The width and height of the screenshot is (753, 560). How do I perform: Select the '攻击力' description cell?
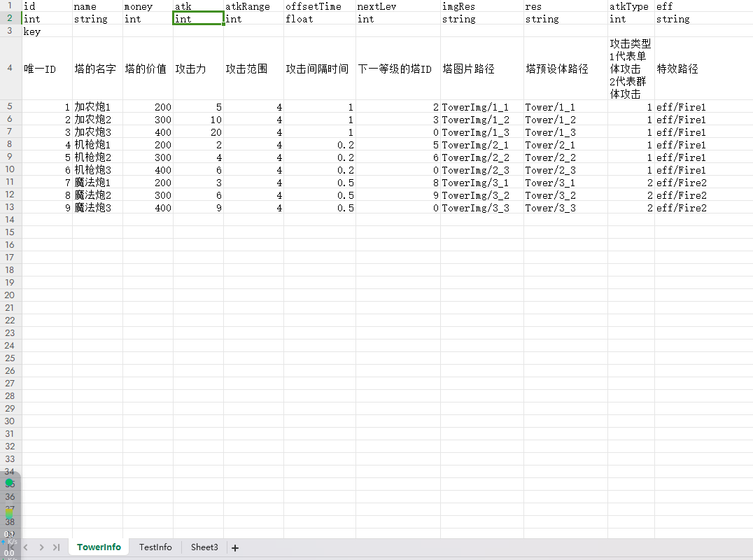(x=198, y=69)
